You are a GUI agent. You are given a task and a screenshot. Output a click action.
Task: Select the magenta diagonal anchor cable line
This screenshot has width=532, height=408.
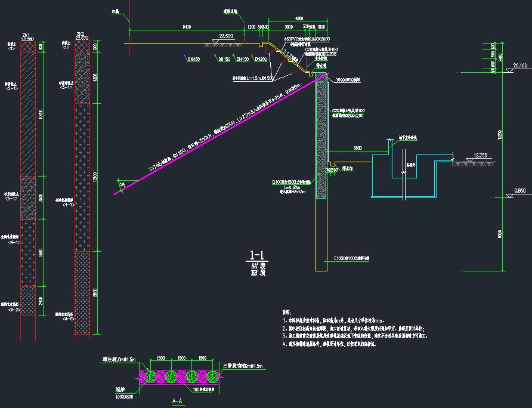pos(215,137)
